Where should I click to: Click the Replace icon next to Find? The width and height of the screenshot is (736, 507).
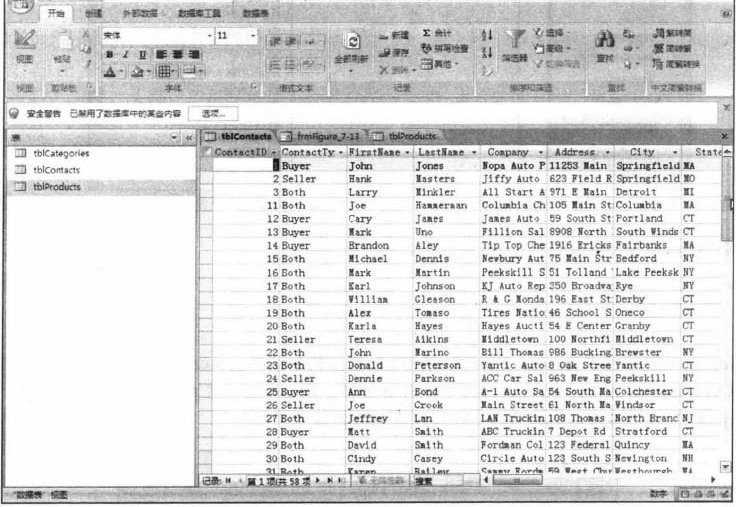coord(628,34)
